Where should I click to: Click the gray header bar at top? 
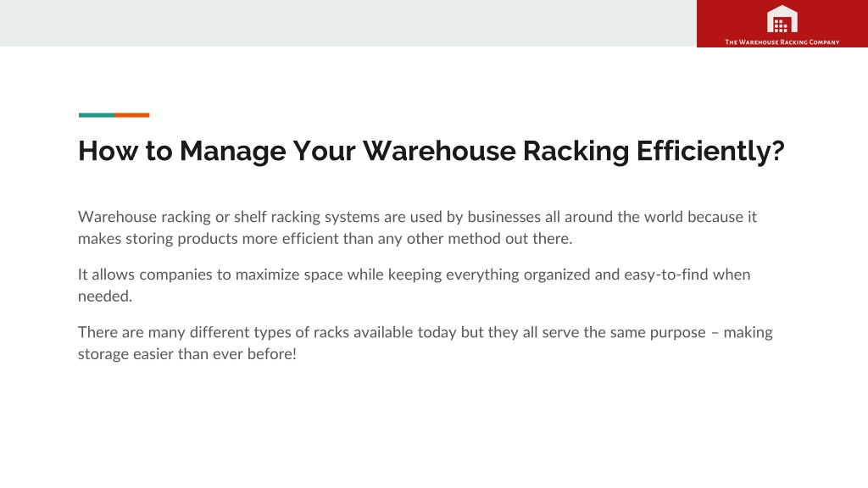click(348, 23)
